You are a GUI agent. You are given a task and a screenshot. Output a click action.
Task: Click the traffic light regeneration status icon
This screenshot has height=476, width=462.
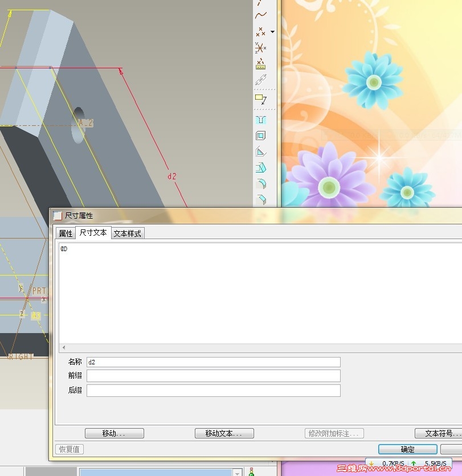click(251, 472)
